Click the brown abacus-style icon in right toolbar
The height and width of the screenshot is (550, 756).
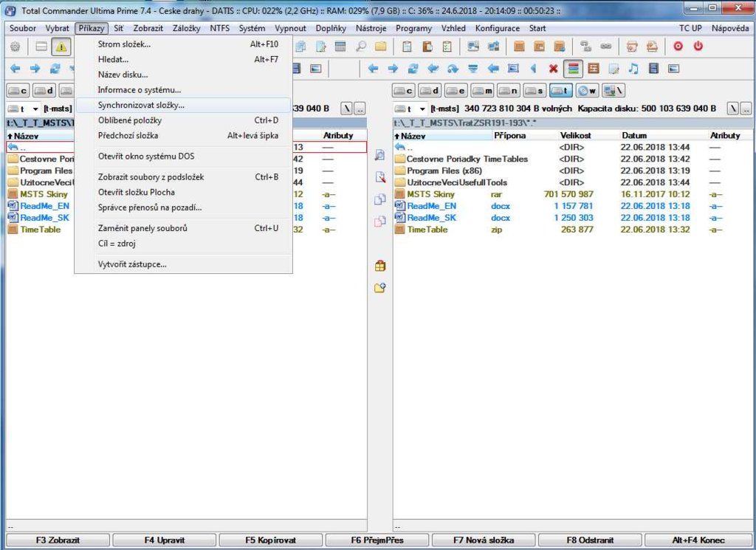pos(594,69)
